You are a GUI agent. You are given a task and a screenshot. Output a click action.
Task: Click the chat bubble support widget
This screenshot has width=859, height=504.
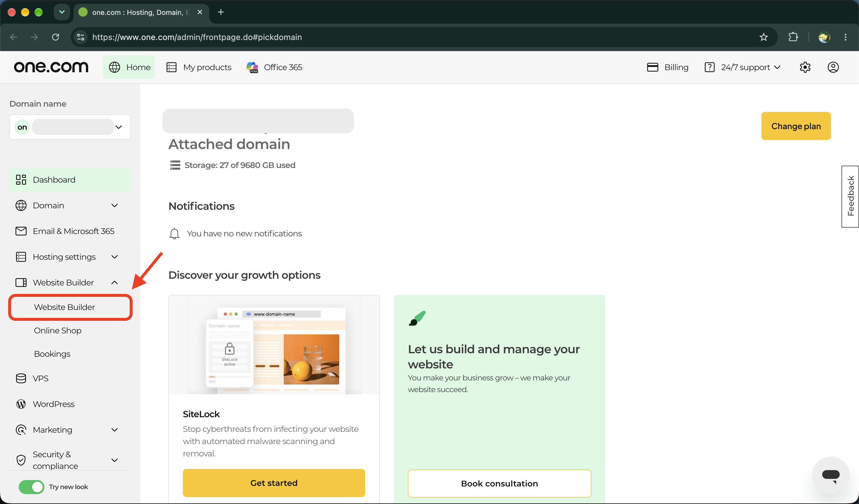pos(831,475)
